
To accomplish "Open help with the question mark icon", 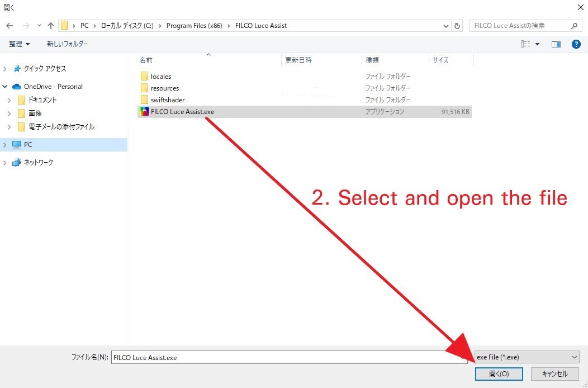I will pos(576,44).
